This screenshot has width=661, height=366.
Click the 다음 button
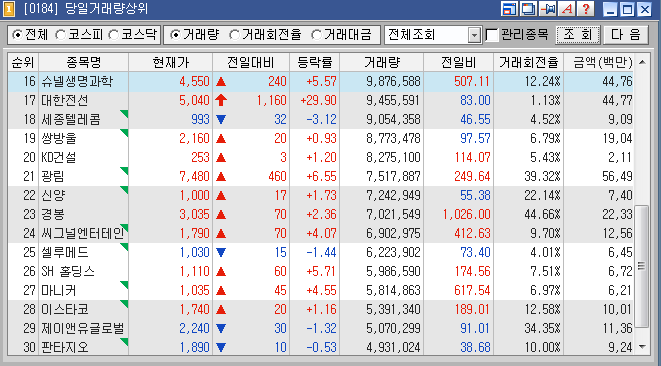click(x=626, y=35)
